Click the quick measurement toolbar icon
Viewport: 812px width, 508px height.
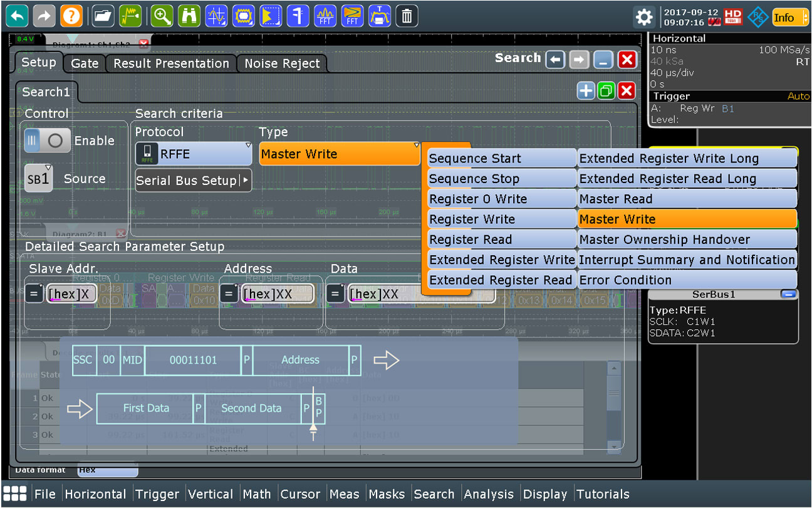point(298,16)
